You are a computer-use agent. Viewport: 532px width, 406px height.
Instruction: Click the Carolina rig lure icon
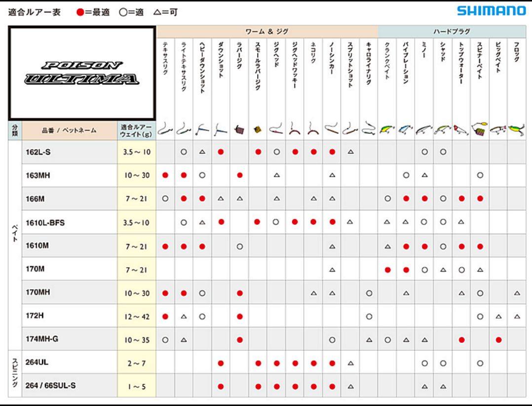369,128
